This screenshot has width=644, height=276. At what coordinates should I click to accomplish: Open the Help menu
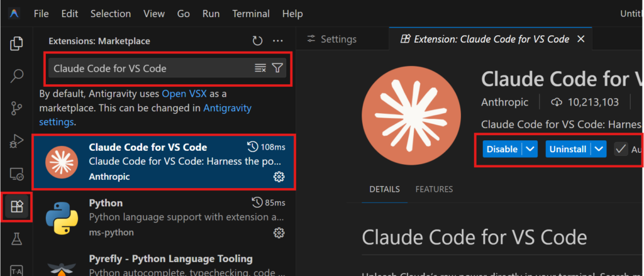(x=292, y=14)
